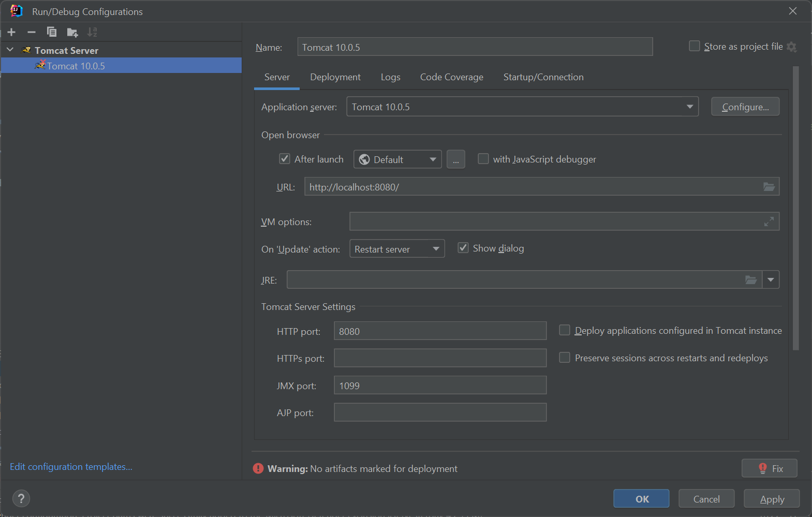The width and height of the screenshot is (812, 517).
Task: Click the folder icon in URL field
Action: click(769, 187)
